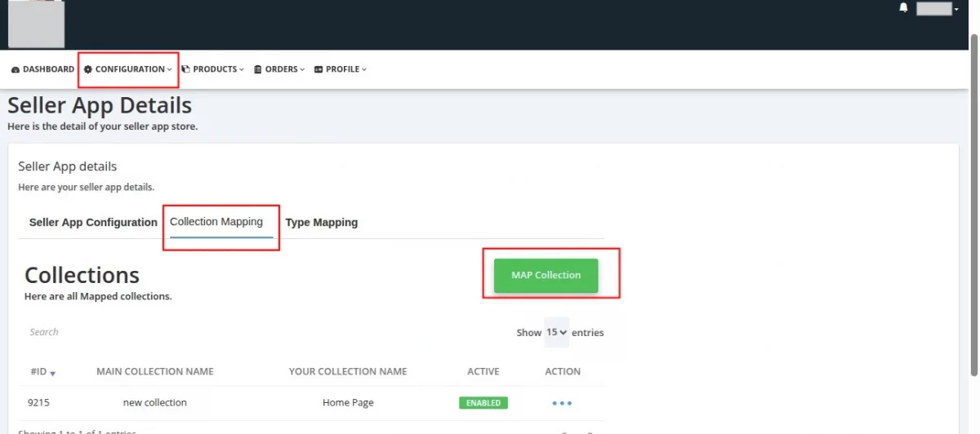This screenshot has width=980, height=434.
Task: Click the 'Home Page' collection cell
Action: (x=348, y=402)
